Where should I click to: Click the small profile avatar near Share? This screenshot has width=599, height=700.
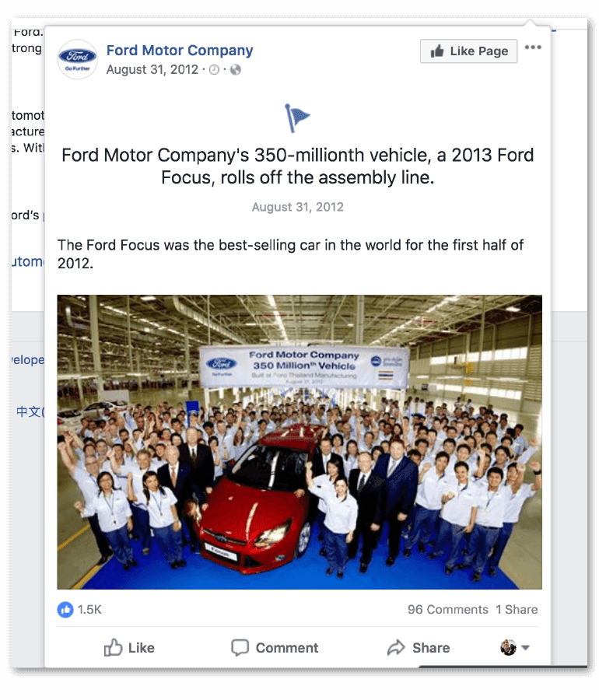tap(508, 647)
